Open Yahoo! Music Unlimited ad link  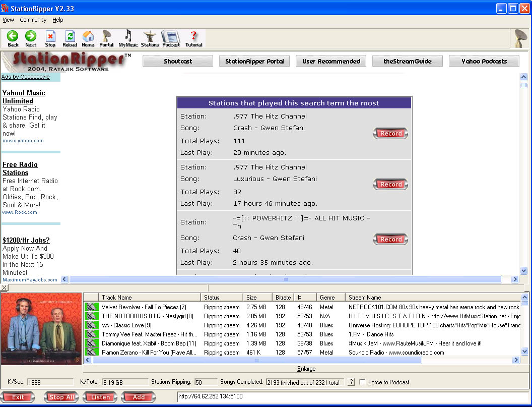(24, 97)
